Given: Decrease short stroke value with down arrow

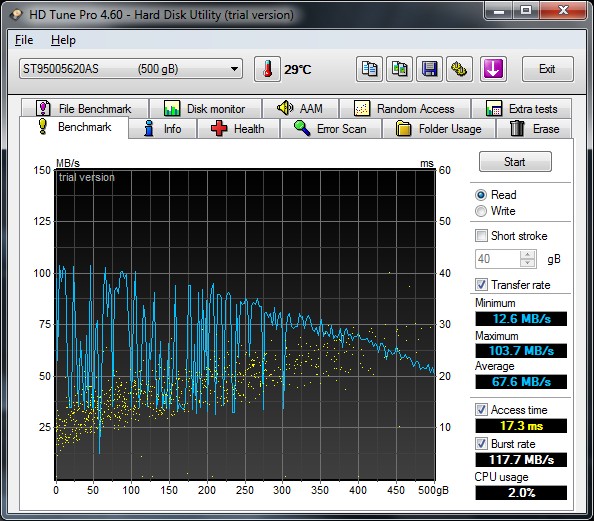Looking at the screenshot, I should point(528,263).
